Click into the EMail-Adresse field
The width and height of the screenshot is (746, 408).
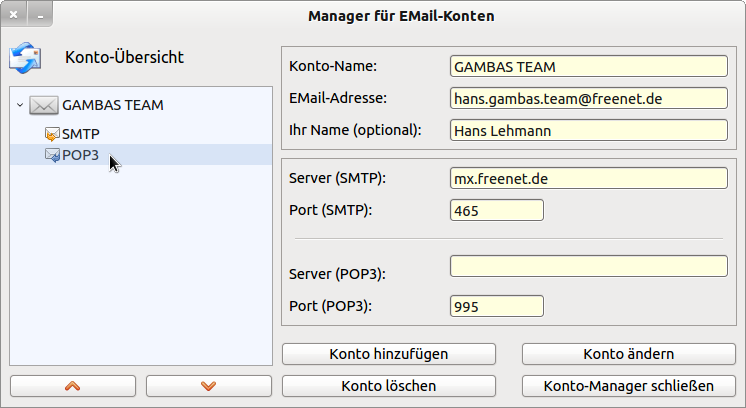point(588,98)
